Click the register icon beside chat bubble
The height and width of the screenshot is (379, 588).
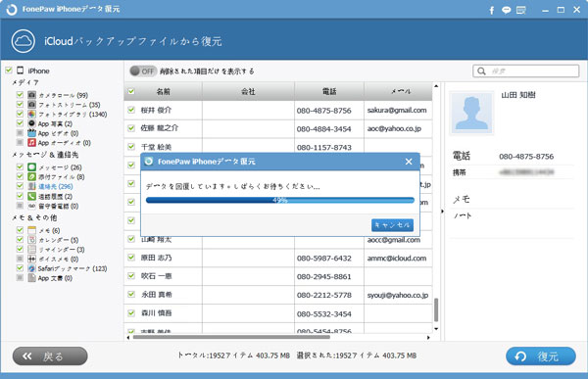point(521,10)
